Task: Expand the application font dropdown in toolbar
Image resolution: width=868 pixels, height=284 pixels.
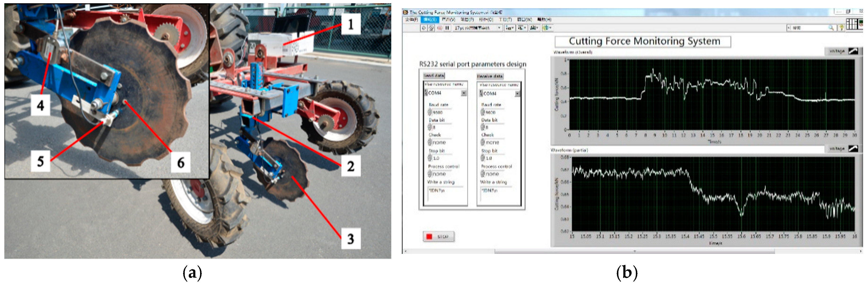Action: click(499, 28)
